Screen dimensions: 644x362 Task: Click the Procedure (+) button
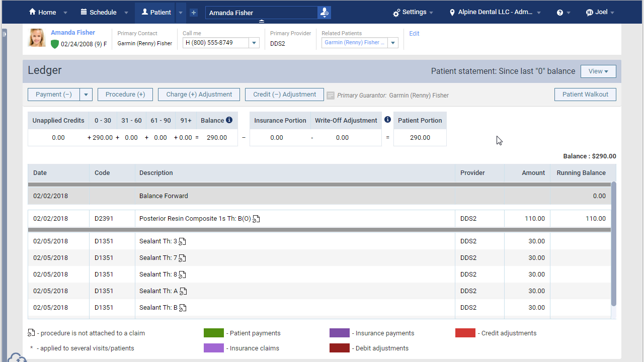pyautogui.click(x=125, y=95)
